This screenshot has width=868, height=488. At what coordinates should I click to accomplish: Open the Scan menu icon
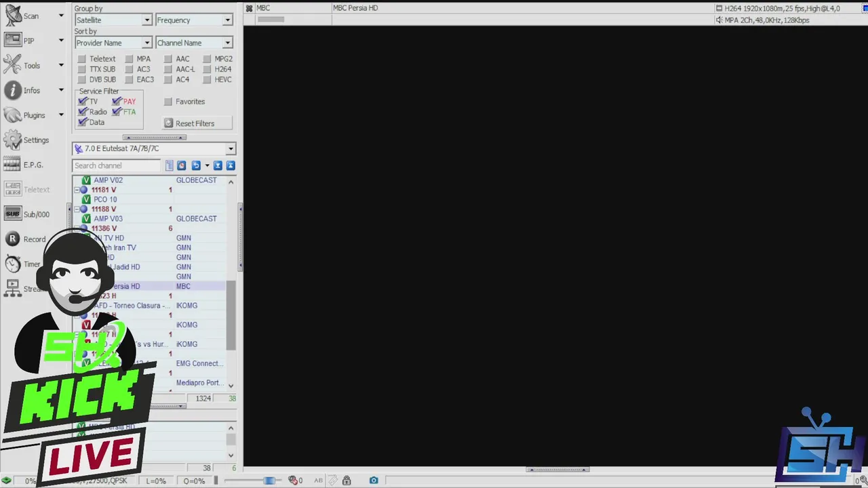(x=13, y=15)
